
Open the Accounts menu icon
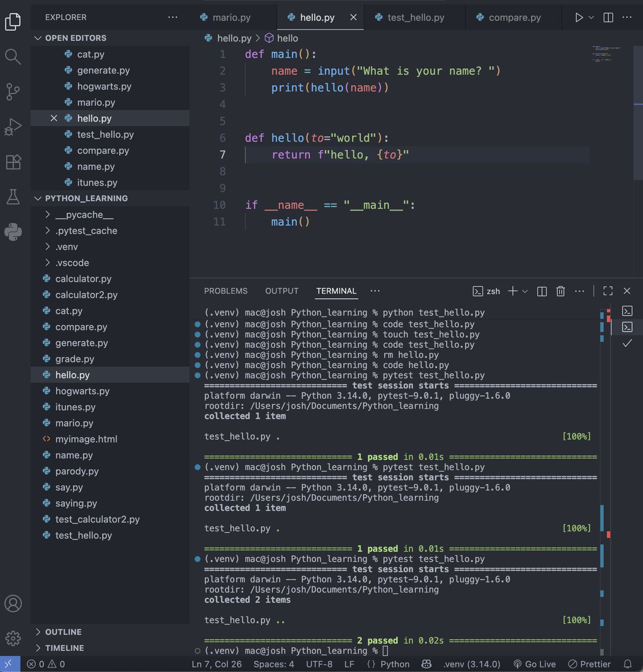tap(13, 603)
